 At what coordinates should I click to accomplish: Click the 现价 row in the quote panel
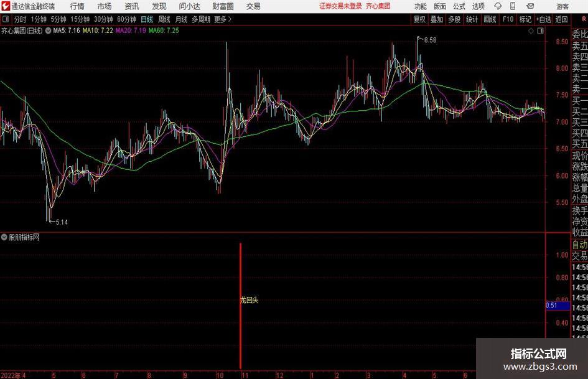[580, 156]
